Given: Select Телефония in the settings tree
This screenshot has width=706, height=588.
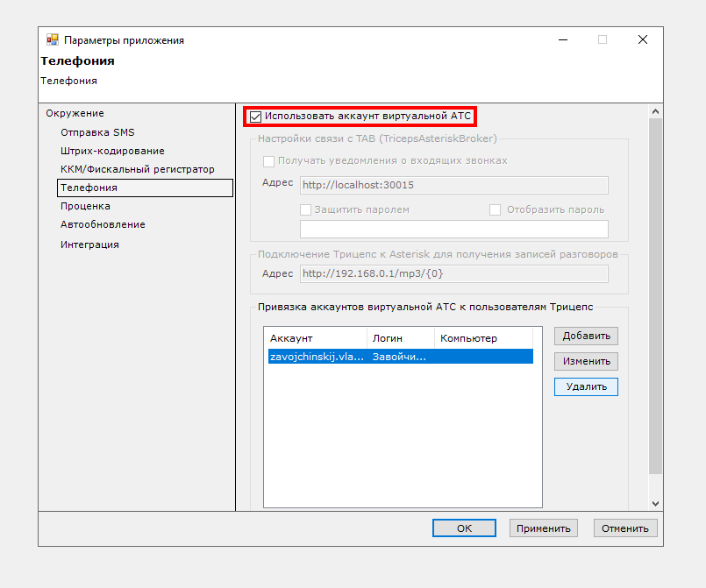Looking at the screenshot, I should [x=89, y=188].
